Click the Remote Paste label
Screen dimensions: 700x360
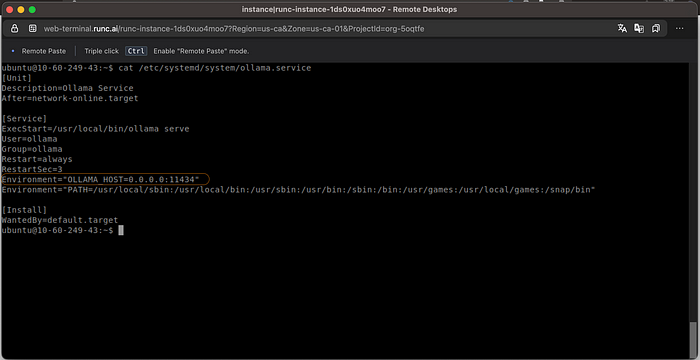pos(44,51)
